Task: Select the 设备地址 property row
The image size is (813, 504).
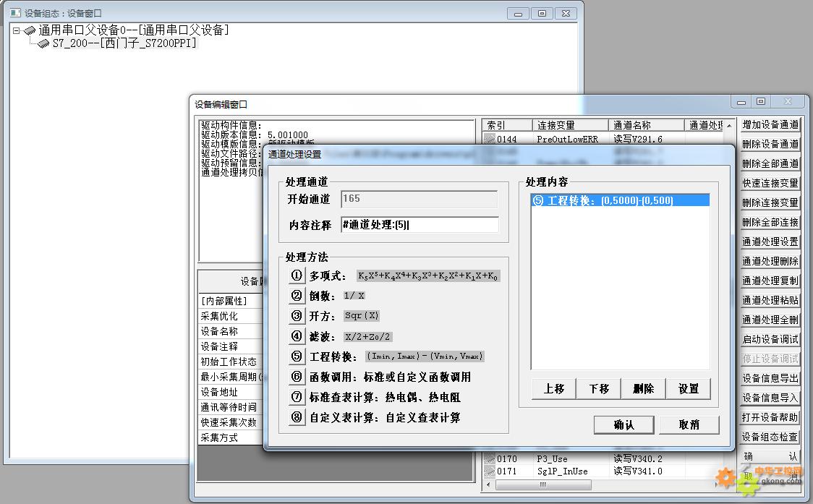Action: point(231,392)
